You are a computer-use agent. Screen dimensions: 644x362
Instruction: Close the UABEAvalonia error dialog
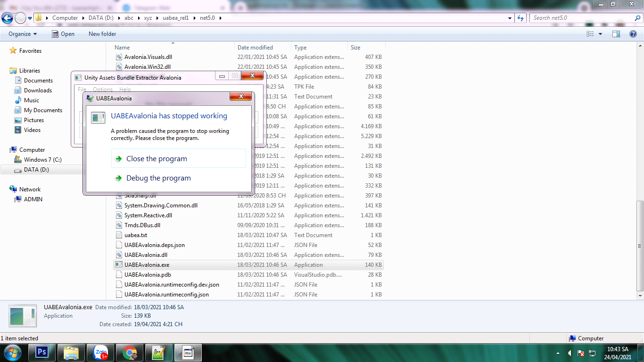(240, 97)
